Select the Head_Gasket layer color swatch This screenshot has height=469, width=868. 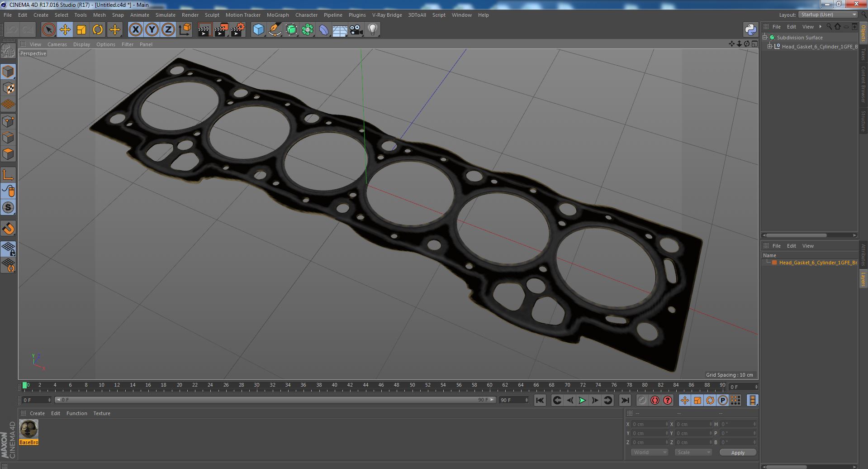[774, 263]
